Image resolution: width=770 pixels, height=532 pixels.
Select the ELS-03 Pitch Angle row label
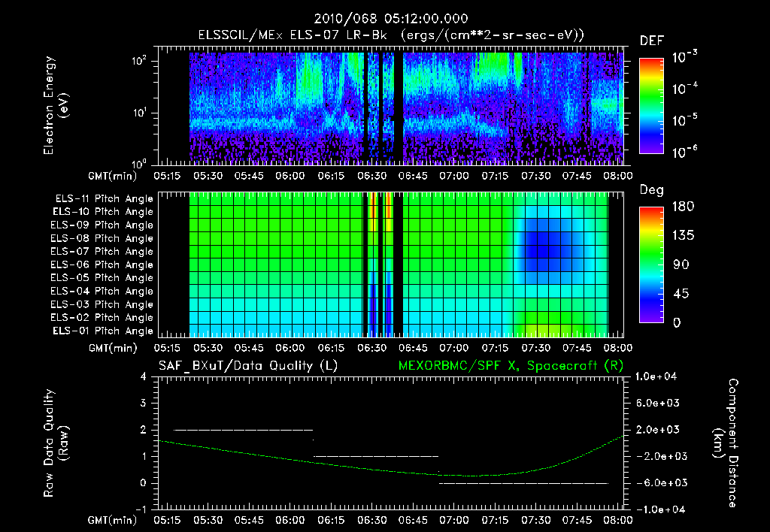pyautogui.click(x=102, y=304)
